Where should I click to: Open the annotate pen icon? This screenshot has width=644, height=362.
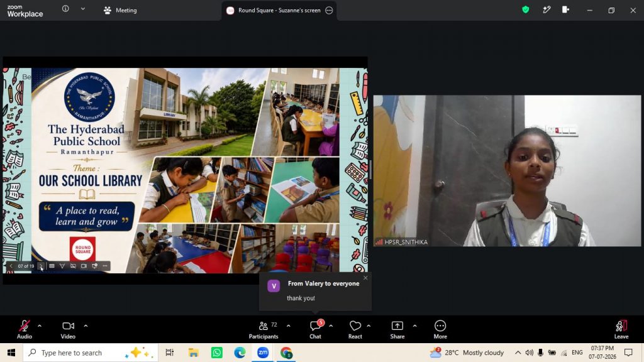(x=547, y=9)
